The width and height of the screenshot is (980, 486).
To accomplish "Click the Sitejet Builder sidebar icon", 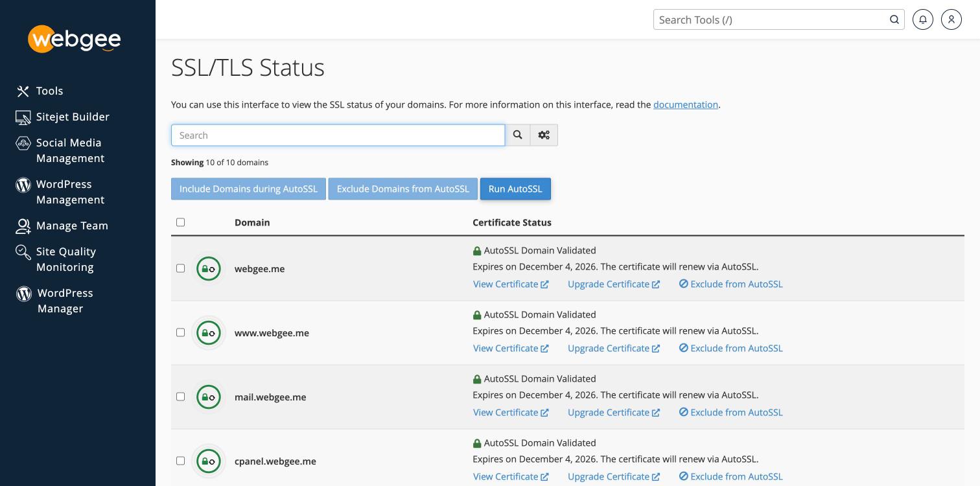I will [23, 117].
